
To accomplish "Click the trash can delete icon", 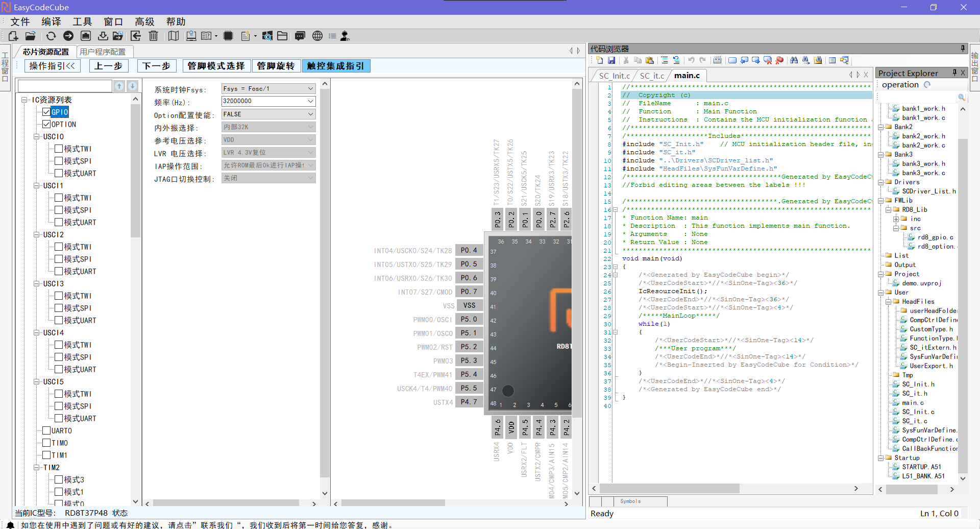I will point(153,36).
